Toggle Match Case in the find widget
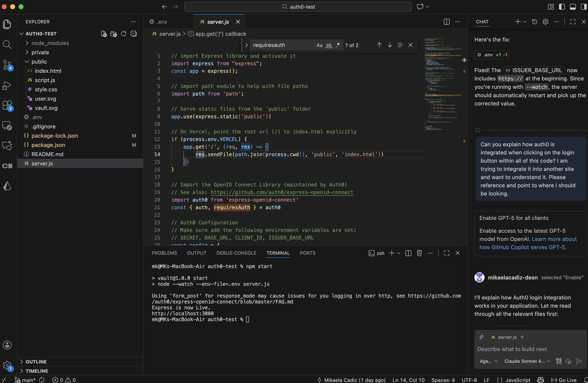The height and width of the screenshot is (383, 588). 319,45
